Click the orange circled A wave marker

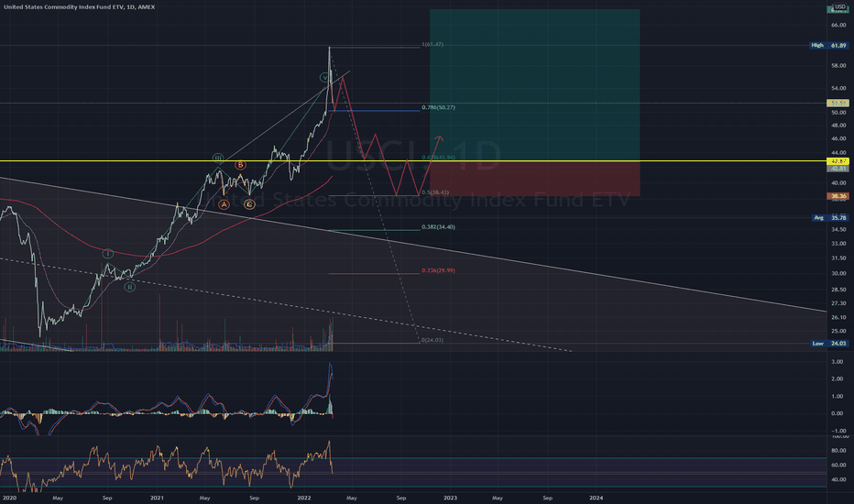224,204
